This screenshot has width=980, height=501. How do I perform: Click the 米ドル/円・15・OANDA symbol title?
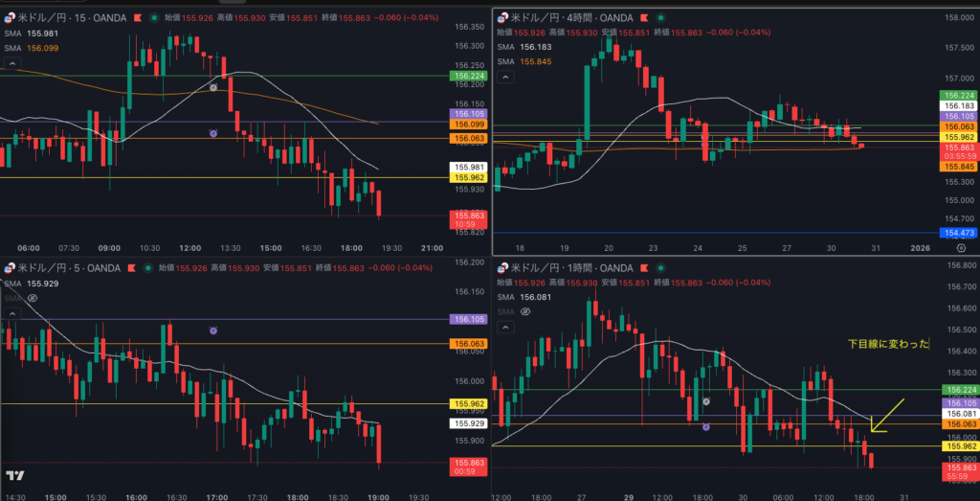pyautogui.click(x=69, y=18)
